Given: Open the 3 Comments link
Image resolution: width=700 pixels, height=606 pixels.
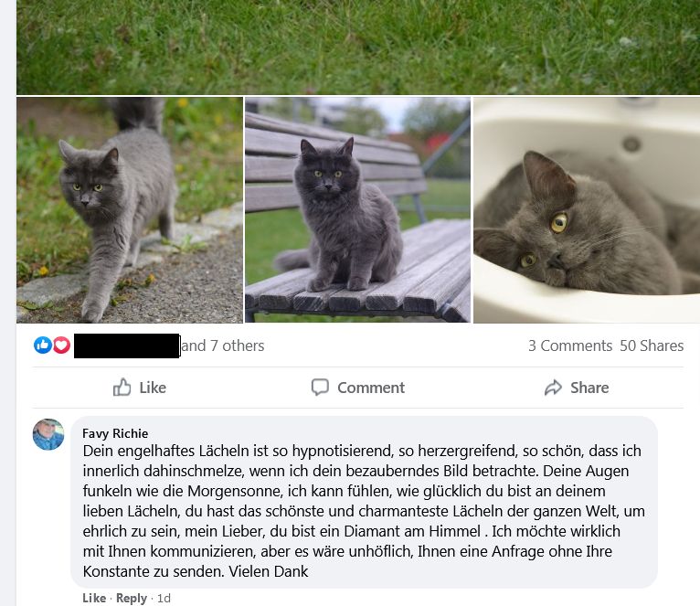Looking at the screenshot, I should (x=570, y=346).
